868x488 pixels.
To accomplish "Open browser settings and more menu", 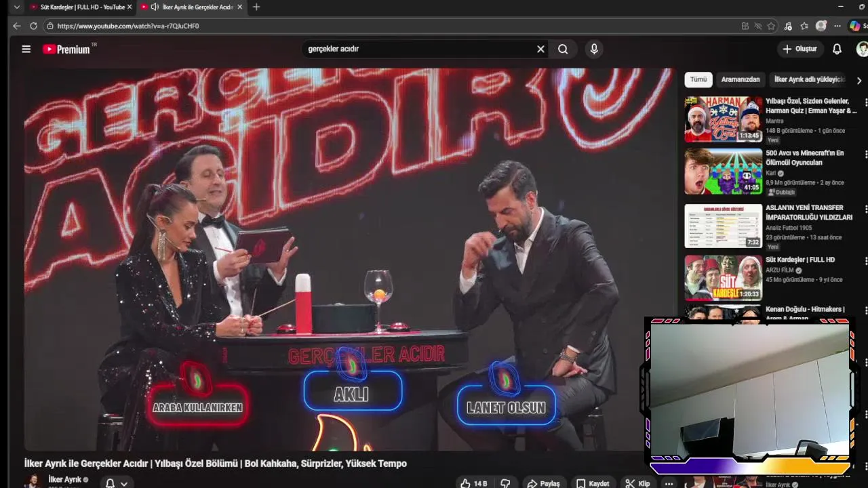I will click(x=838, y=26).
